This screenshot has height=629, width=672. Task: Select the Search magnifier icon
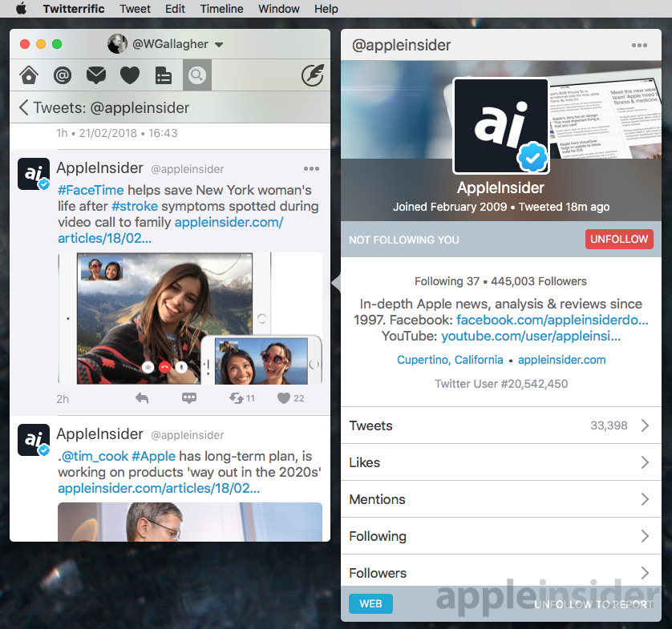click(197, 75)
